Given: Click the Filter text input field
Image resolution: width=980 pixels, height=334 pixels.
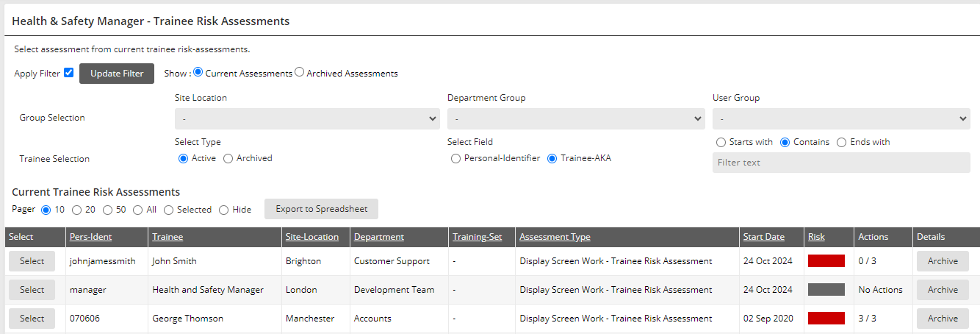Looking at the screenshot, I should (x=841, y=163).
